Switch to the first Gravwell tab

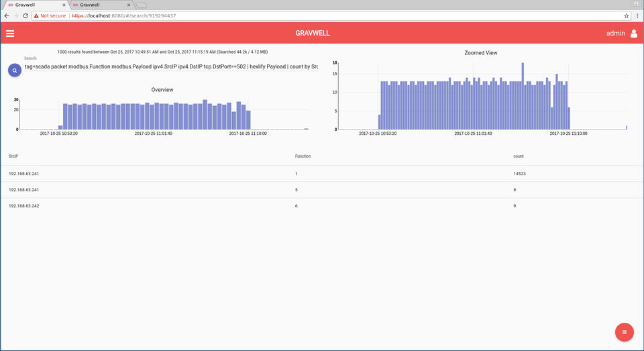tap(35, 5)
